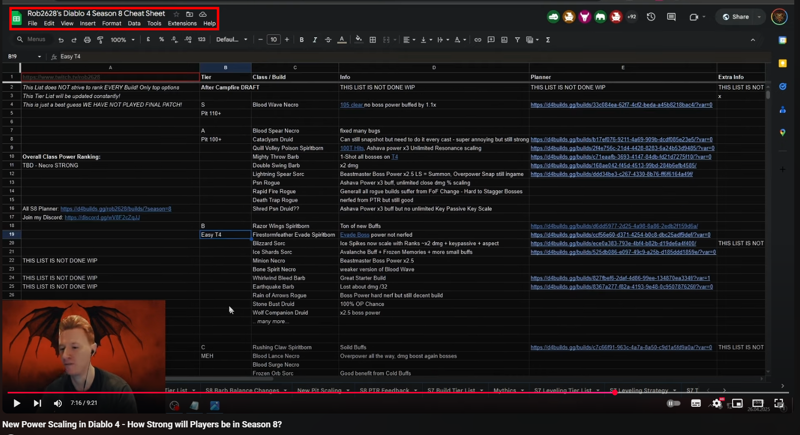The width and height of the screenshot is (800, 435).
Task: Click the insert link icon
Action: tap(478, 40)
